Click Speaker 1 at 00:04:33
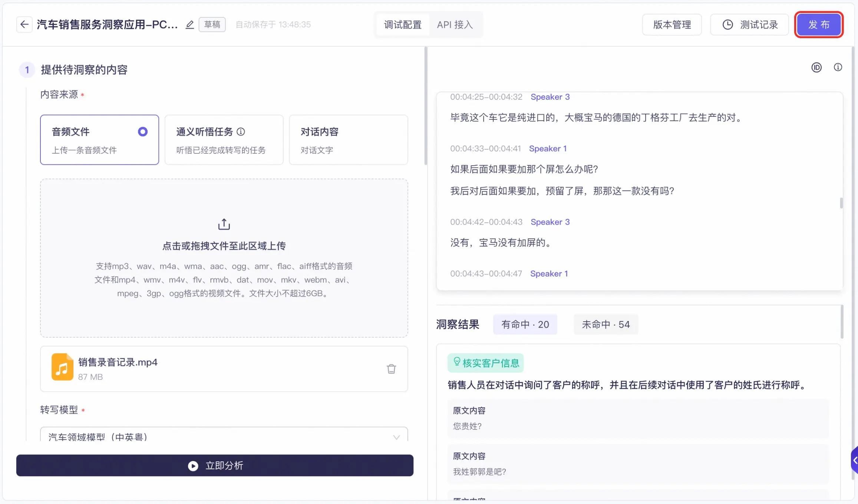This screenshot has width=858, height=504. coord(548,149)
